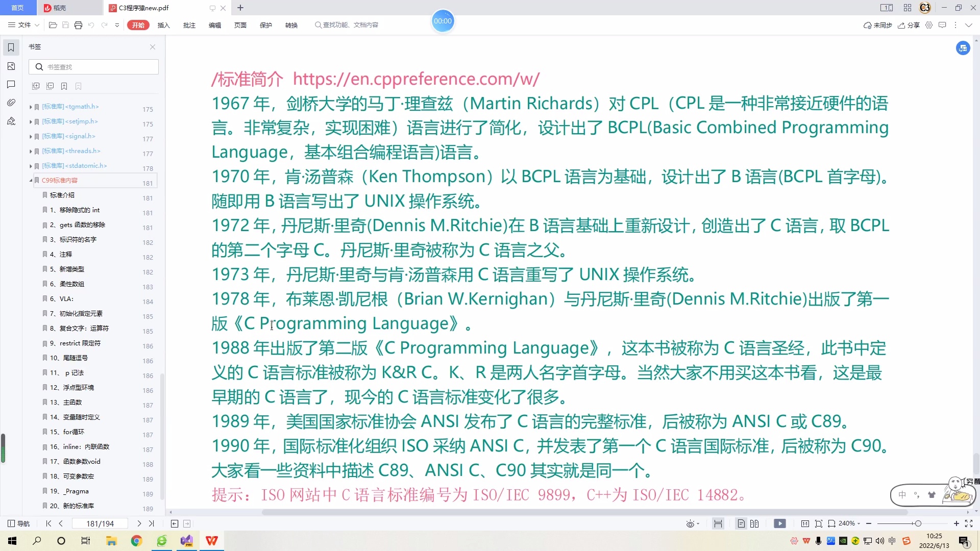Click the print icon in the toolbar
This screenshot has width=980, height=551.
coord(78,25)
